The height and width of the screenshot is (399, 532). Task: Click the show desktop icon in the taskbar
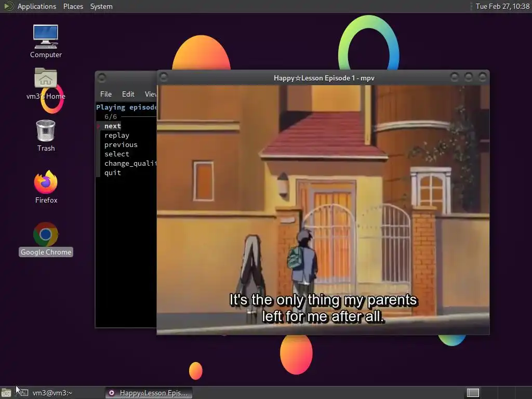tap(6, 393)
